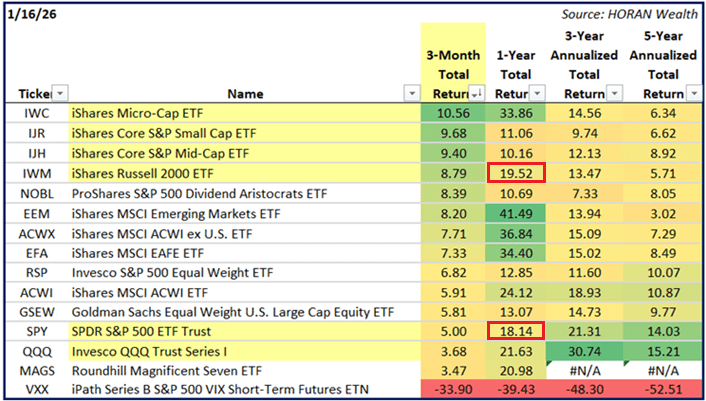706x401 pixels.
Task: Click the Invesco QQQ Trust Series I cell
Action: pos(244,351)
